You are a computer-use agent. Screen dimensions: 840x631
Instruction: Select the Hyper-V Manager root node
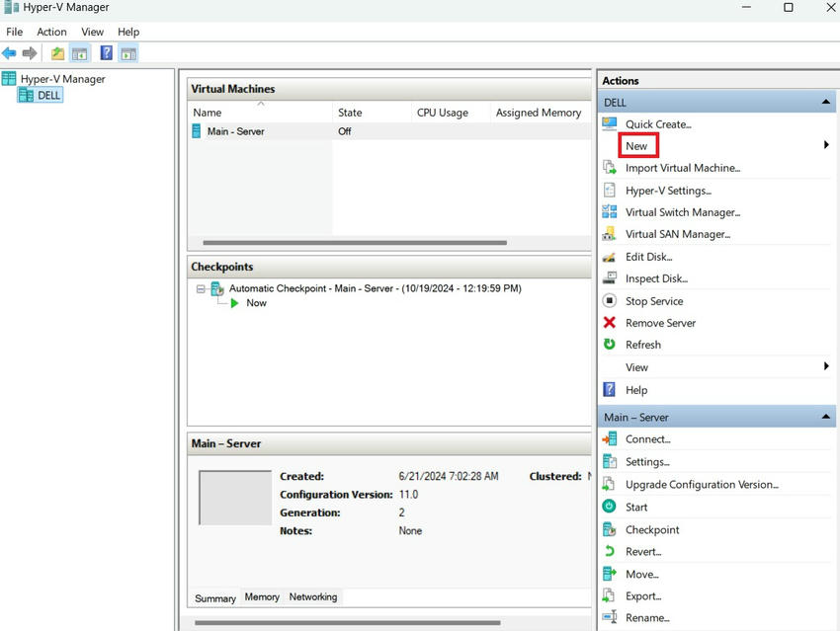62,79
